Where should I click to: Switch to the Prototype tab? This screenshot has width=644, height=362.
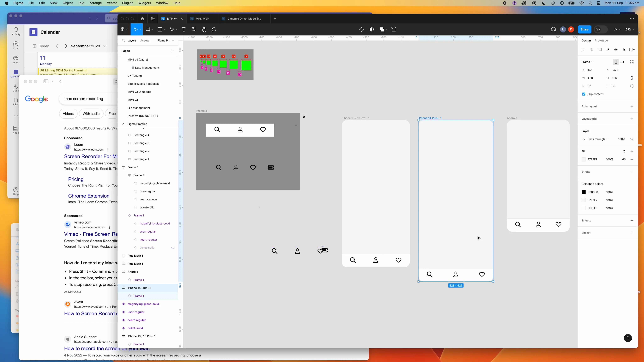pos(601,41)
